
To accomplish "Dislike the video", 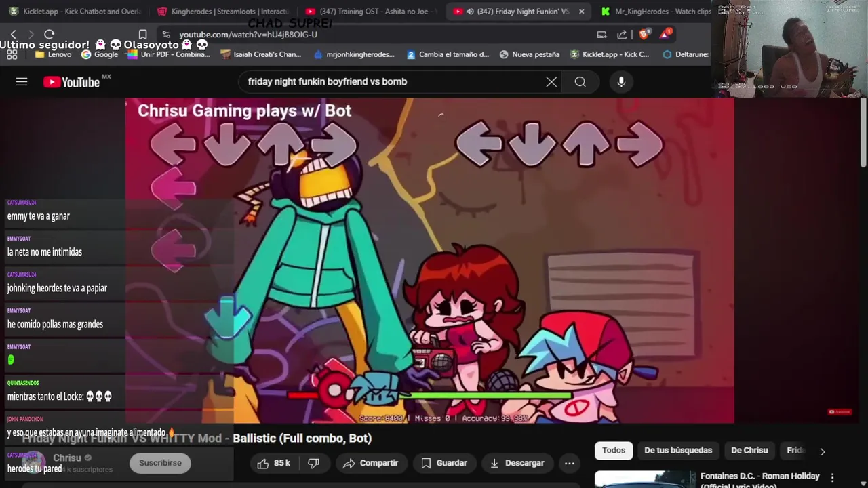I will (x=314, y=463).
